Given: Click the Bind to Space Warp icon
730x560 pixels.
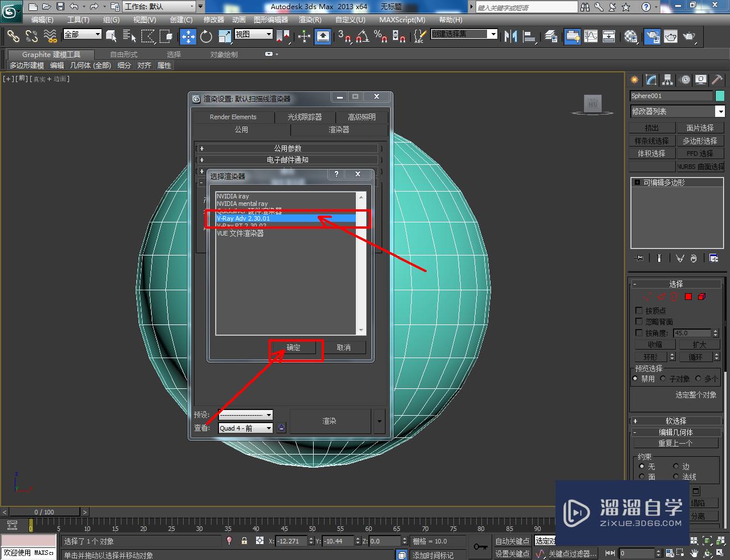Looking at the screenshot, I should pos(50,36).
